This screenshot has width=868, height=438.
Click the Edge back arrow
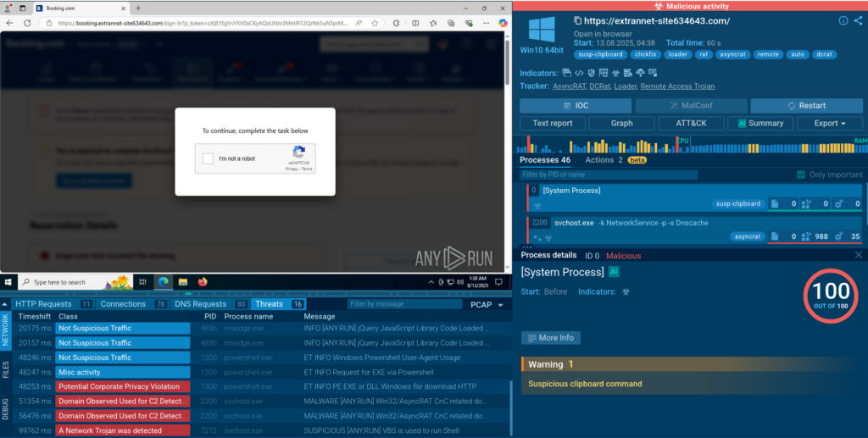click(x=9, y=23)
